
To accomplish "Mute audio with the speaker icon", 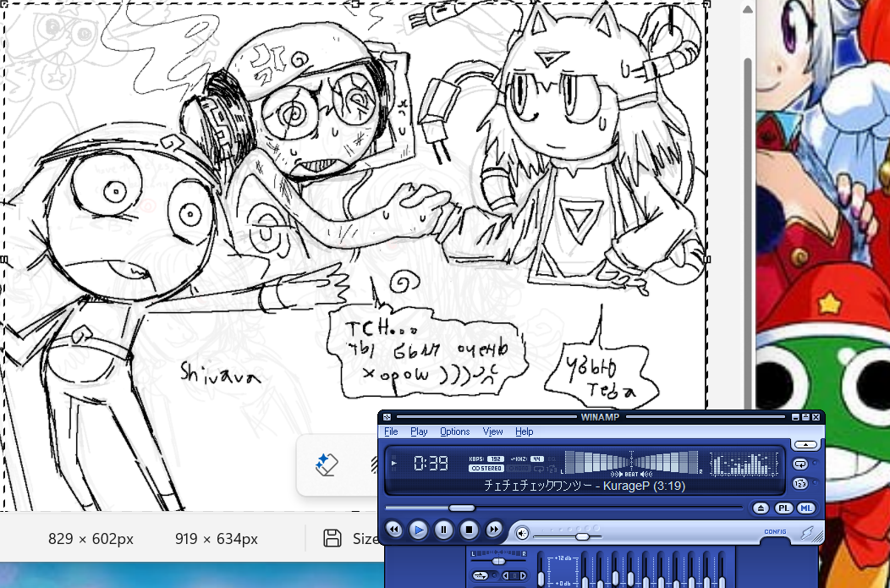I will (x=522, y=533).
